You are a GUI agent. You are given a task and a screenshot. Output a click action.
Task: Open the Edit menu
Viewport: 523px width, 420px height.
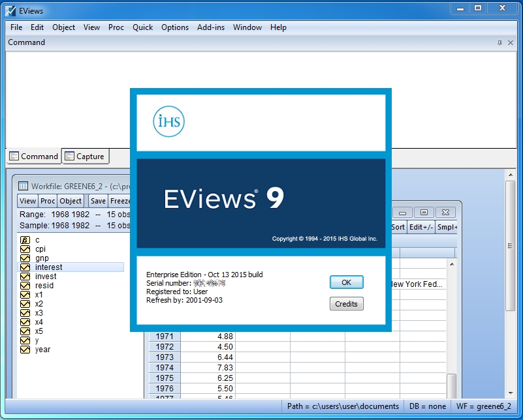click(37, 27)
